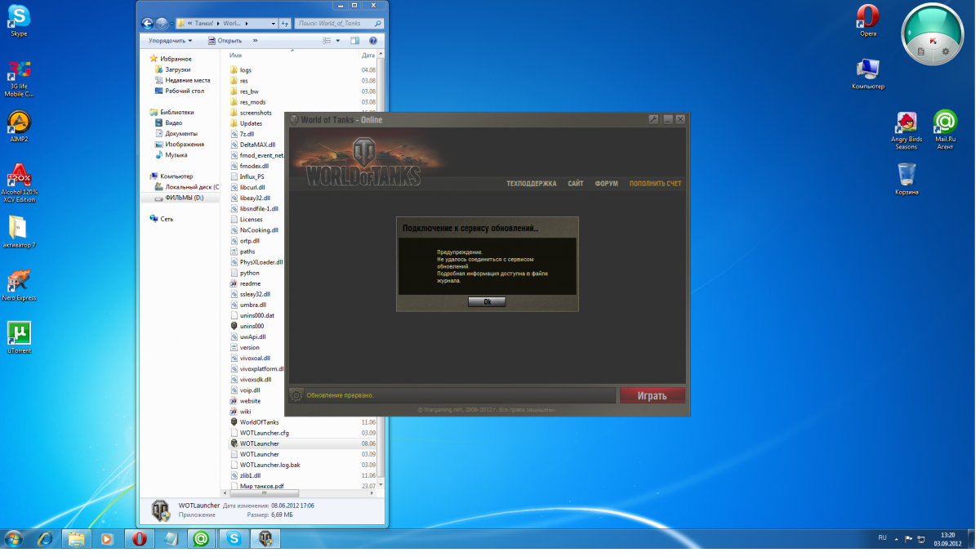Expand the view mode dropdown arrow

point(336,40)
